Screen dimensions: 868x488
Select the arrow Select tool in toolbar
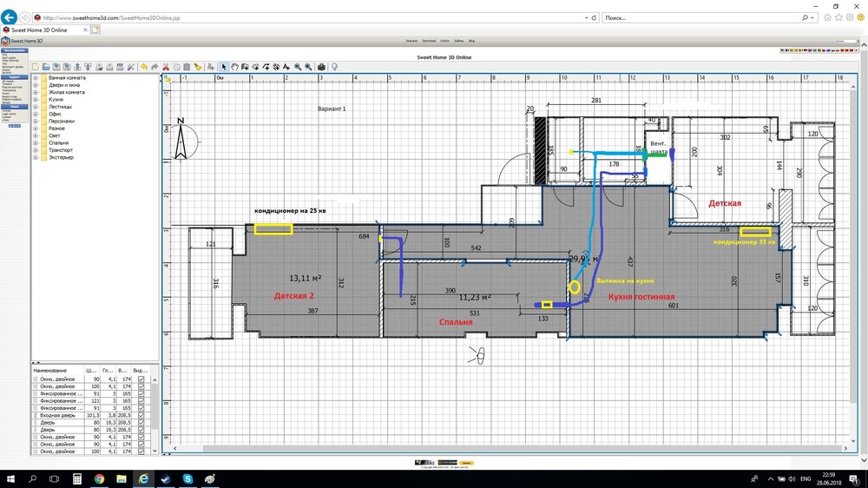click(x=223, y=67)
